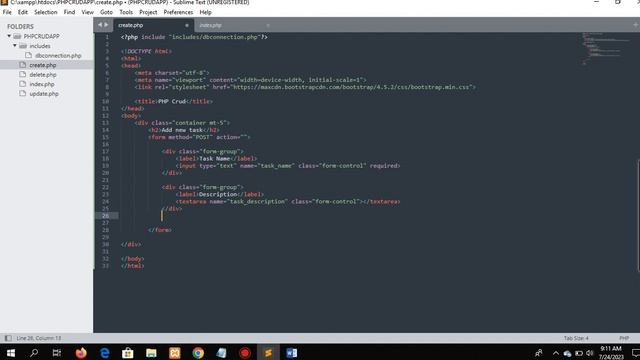This screenshot has height=360, width=640.
Task: Click the 'Add new task' heading text
Action: coord(182,130)
